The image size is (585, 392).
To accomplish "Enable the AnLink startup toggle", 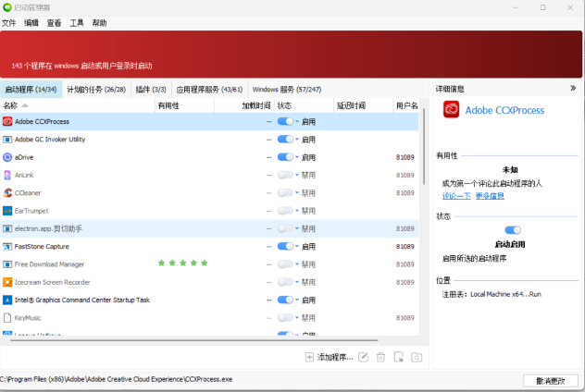I will point(285,175).
